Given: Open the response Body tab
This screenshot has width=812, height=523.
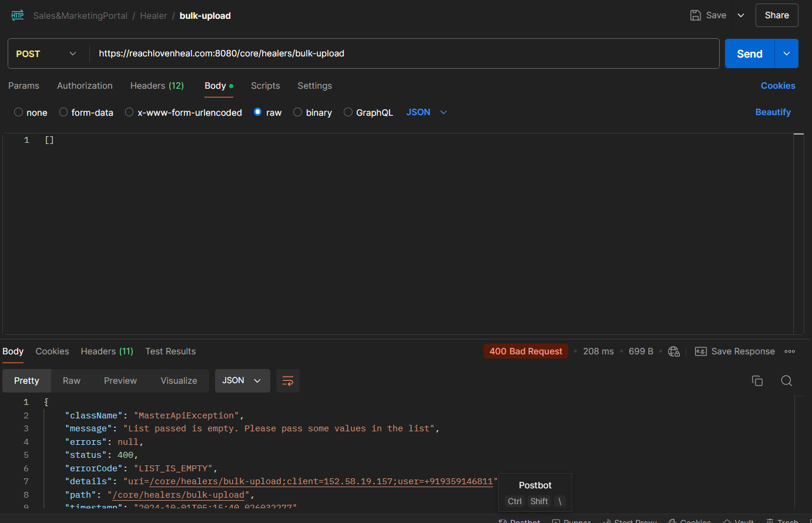Looking at the screenshot, I should coord(13,351).
